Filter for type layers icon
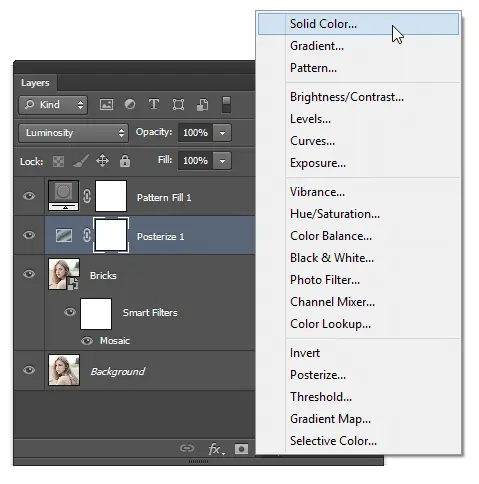Screen dimensions: 479x484 point(154,105)
